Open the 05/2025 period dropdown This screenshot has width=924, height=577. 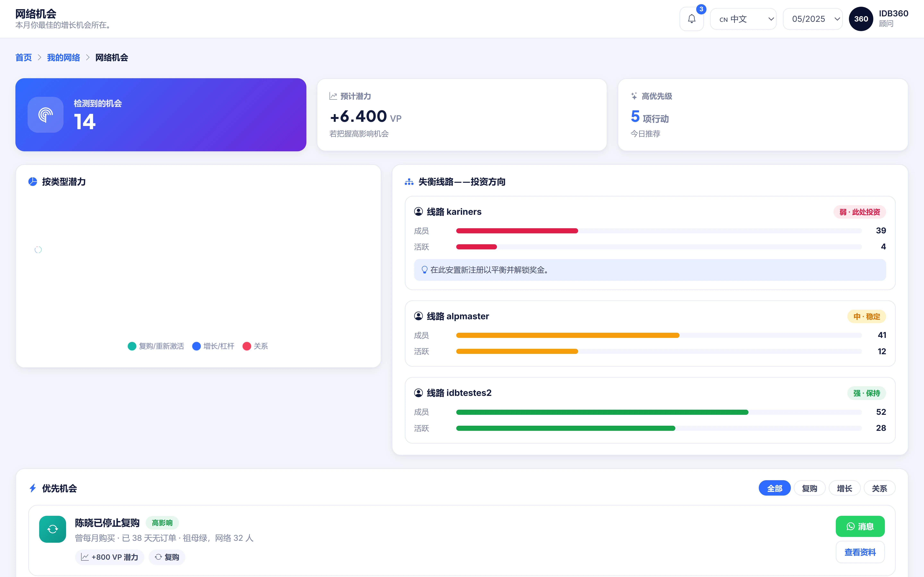pos(813,19)
